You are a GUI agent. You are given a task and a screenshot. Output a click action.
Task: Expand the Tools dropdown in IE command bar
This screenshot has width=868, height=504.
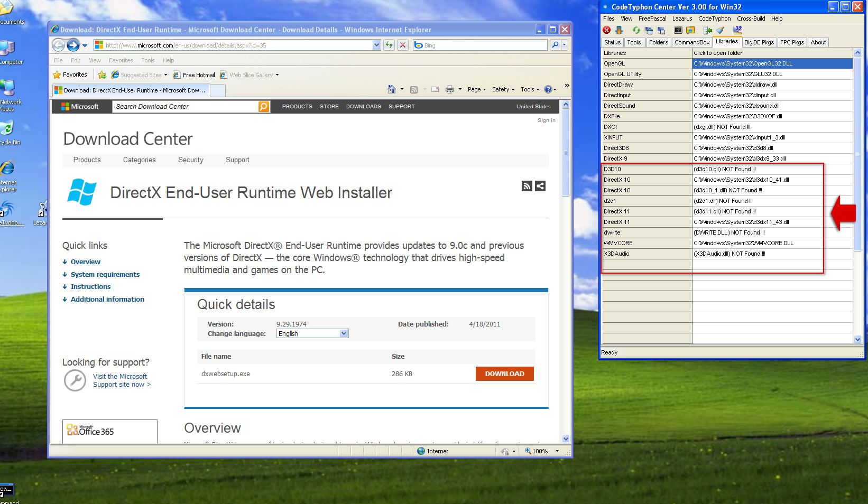click(530, 89)
